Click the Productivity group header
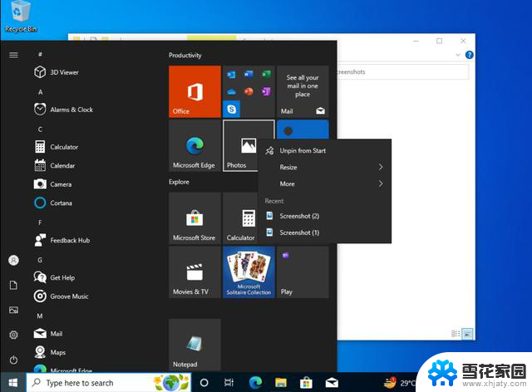532x392 pixels. pyautogui.click(x=185, y=56)
